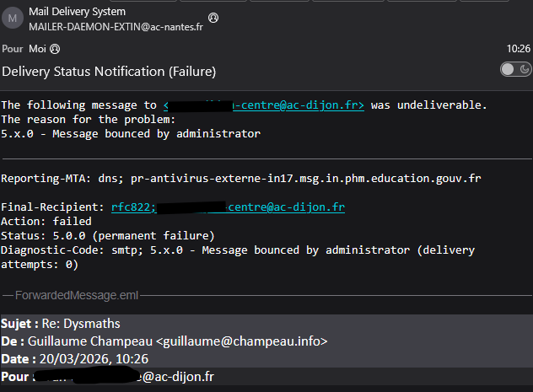This screenshot has width=533, height=392.
Task: Open contact icon beside recipient Moi
Action: (55, 49)
